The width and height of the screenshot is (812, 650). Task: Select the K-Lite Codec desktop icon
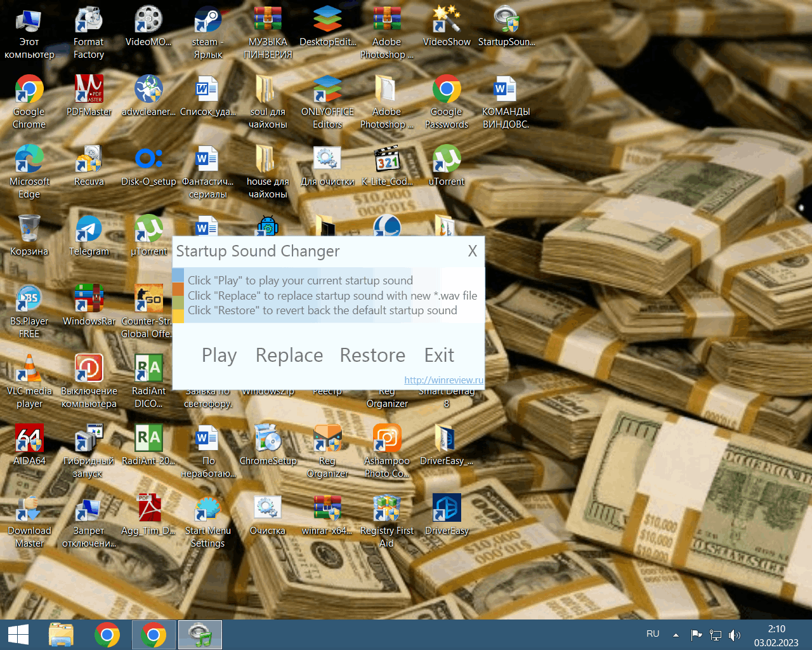click(387, 166)
